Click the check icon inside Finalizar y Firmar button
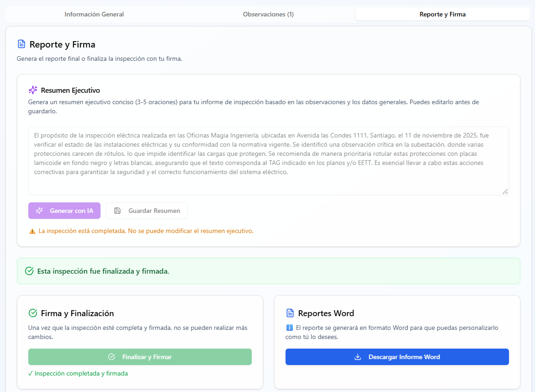The height and width of the screenshot is (392, 535). tap(111, 357)
